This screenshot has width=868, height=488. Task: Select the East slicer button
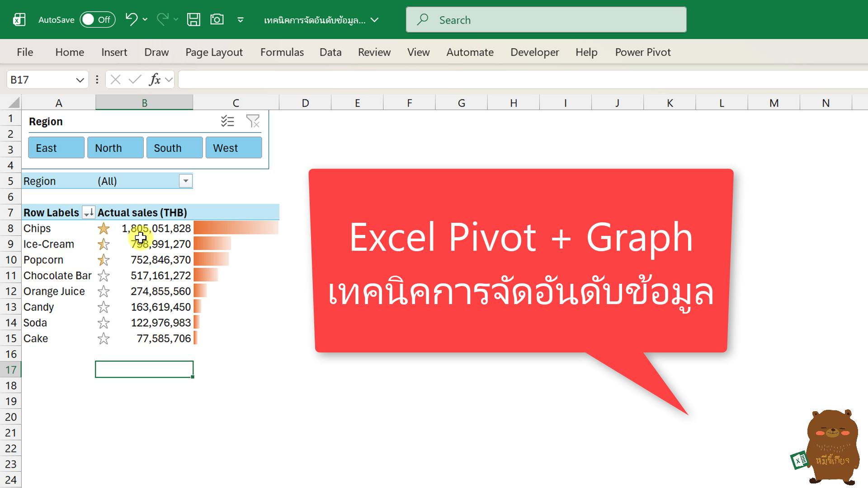(x=57, y=148)
